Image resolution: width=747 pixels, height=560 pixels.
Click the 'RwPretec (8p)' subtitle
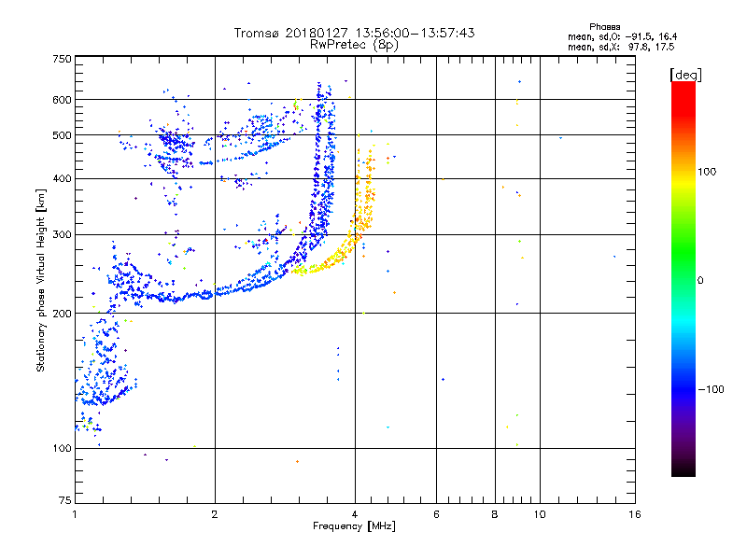(354, 45)
